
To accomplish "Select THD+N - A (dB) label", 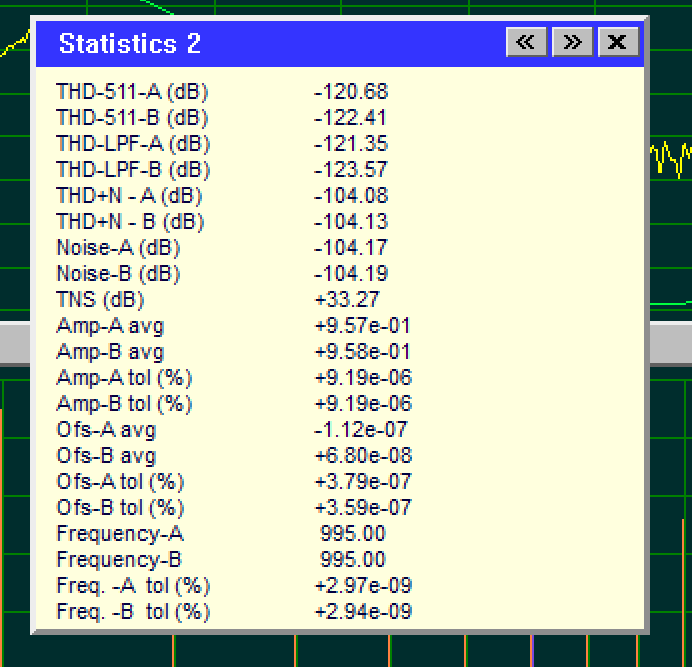I will [x=129, y=196].
